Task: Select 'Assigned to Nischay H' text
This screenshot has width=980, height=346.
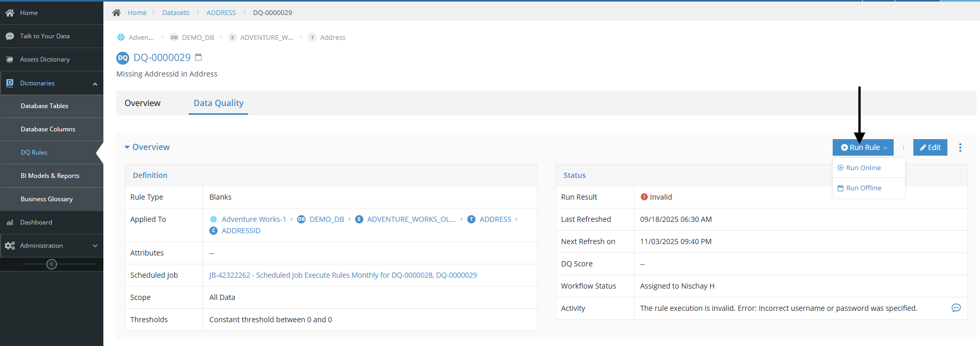Action: (677, 286)
